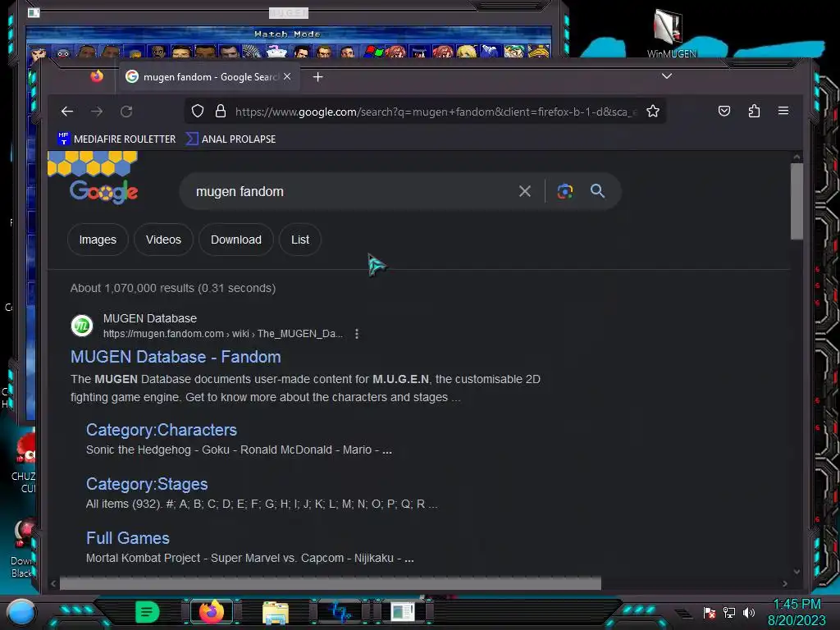This screenshot has width=840, height=630.
Task: Click scroll-down arrow on vertical scrollbar
Action: point(797,572)
